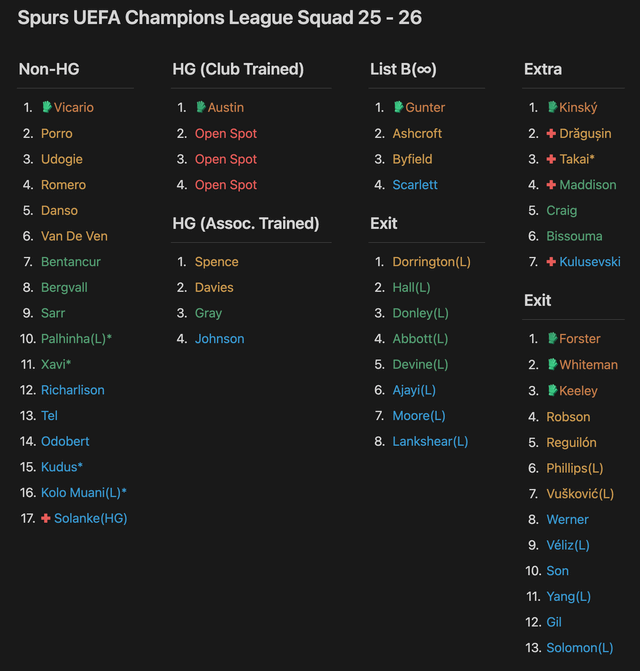Viewport: 640px width, 671px height.
Task: Click on Kolo Muani(L)* in Non-HG list
Action: tap(84, 492)
